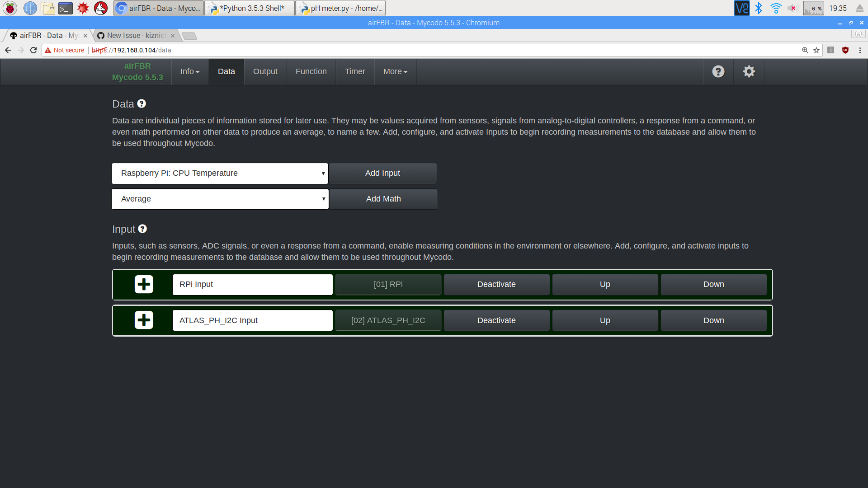Click the eject icon in system tray

tap(860, 8)
